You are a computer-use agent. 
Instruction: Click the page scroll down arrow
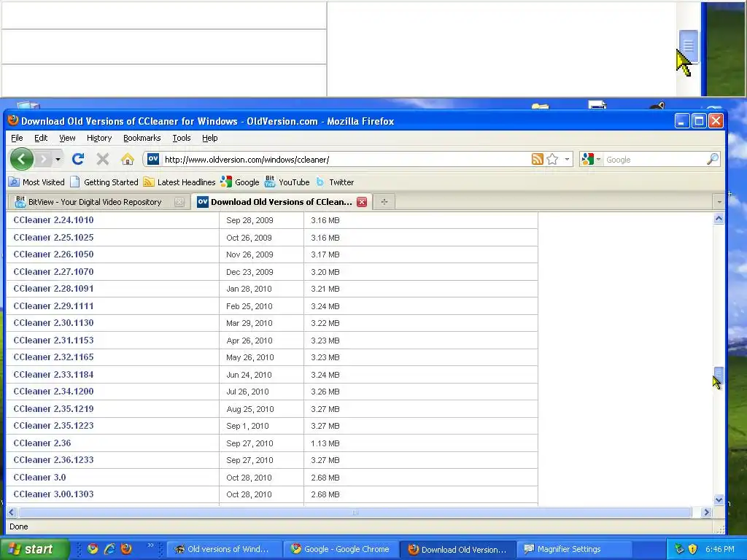(x=719, y=500)
